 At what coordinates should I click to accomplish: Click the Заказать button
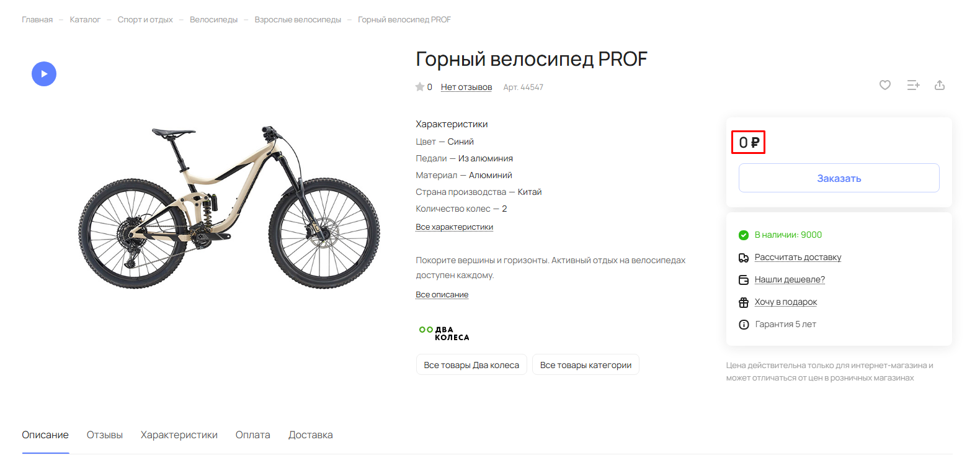tap(839, 178)
